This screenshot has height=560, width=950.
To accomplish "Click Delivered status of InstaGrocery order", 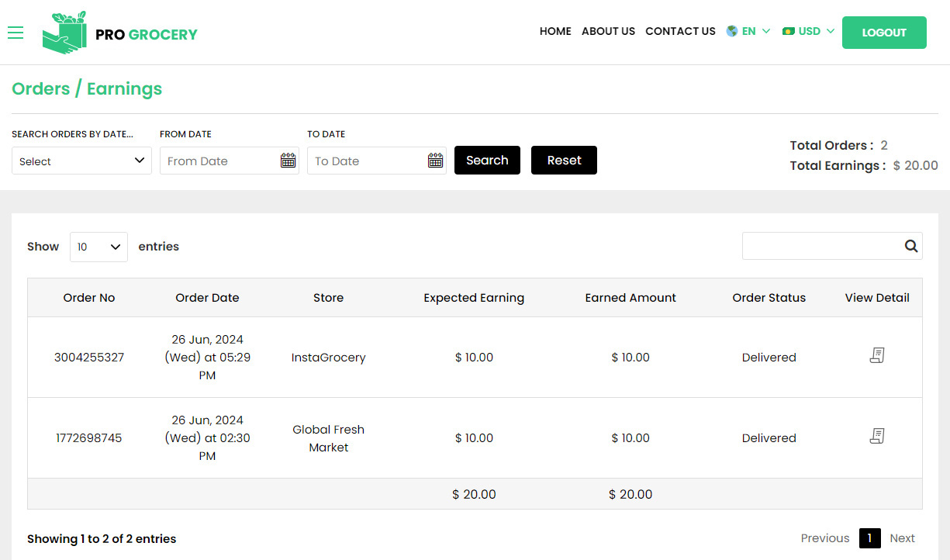I will [769, 358].
